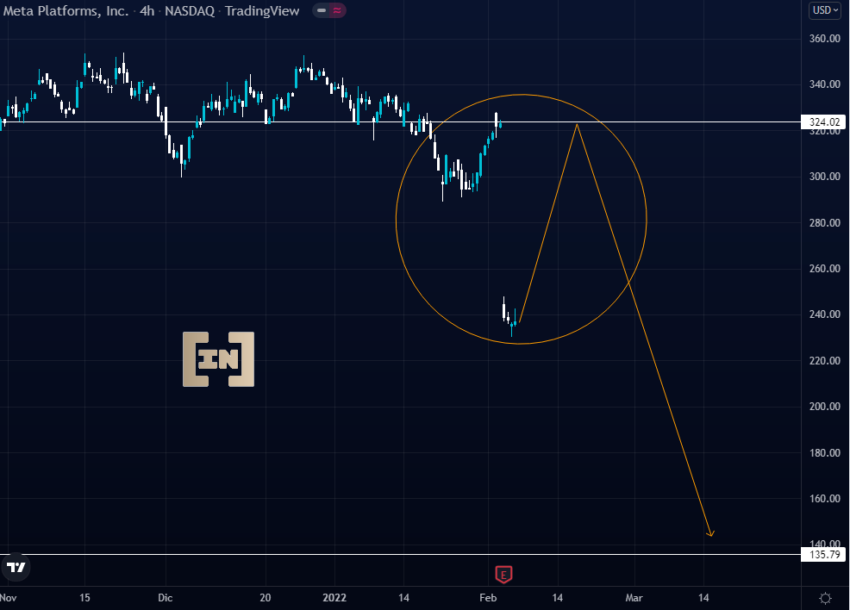Open the USD currency dropdown
This screenshot has height=610, width=850.
[x=825, y=10]
